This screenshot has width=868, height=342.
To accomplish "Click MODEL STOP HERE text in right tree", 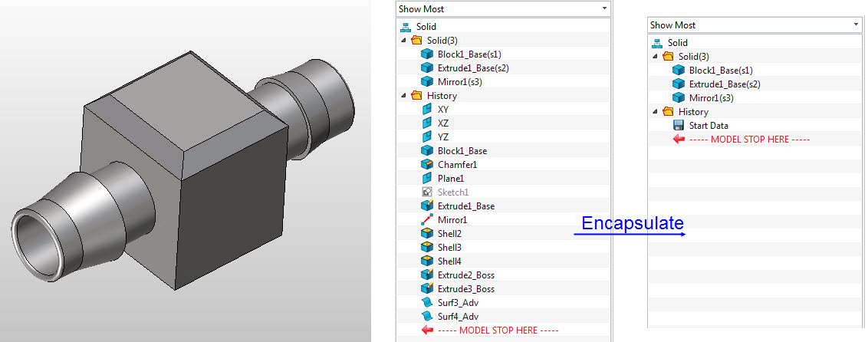I will coord(750,140).
